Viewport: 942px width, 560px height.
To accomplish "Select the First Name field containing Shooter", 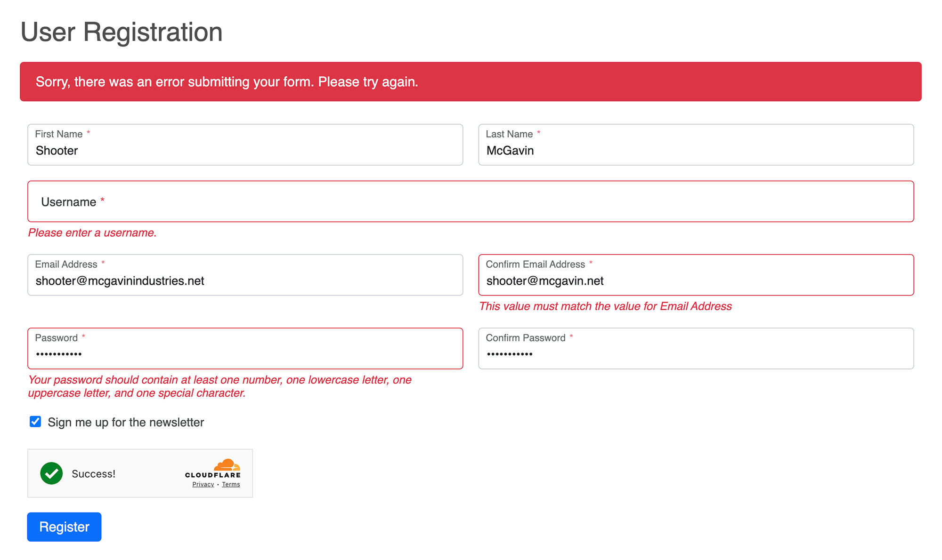I will coord(245,144).
